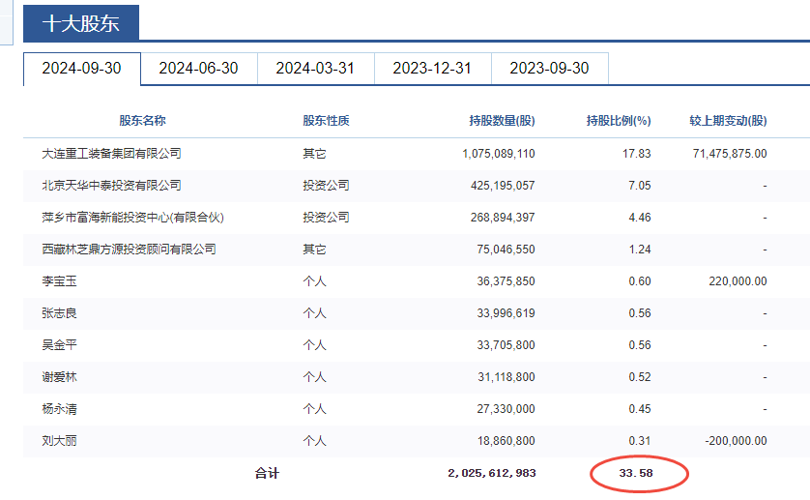Click the holding value 75,046,550
This screenshot has width=810, height=500.
[x=506, y=249]
